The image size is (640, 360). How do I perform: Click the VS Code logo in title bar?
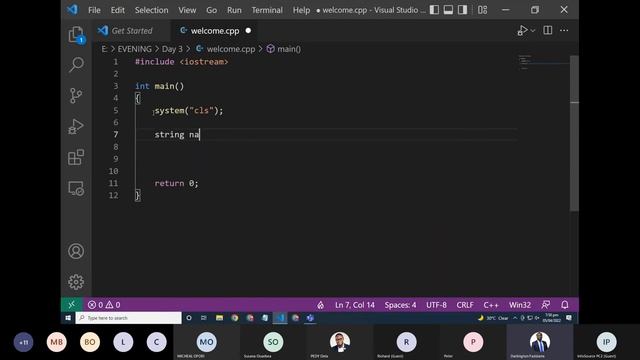[73, 9]
